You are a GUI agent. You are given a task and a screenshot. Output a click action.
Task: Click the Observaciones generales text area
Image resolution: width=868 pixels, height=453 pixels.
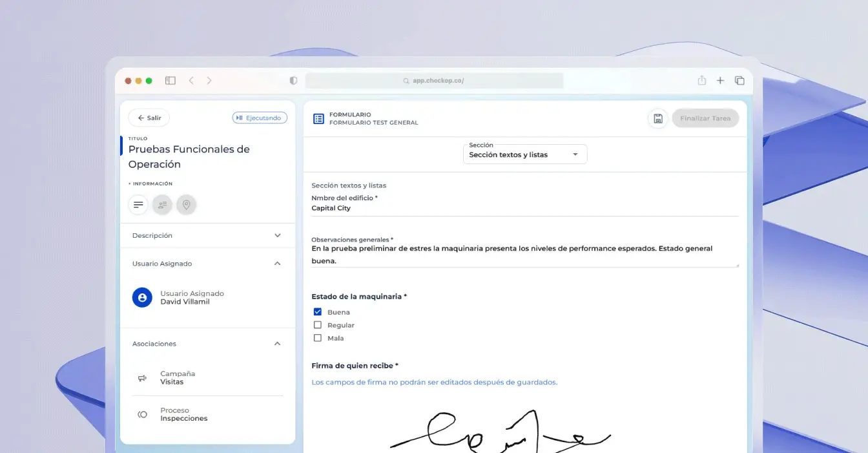tap(524, 255)
